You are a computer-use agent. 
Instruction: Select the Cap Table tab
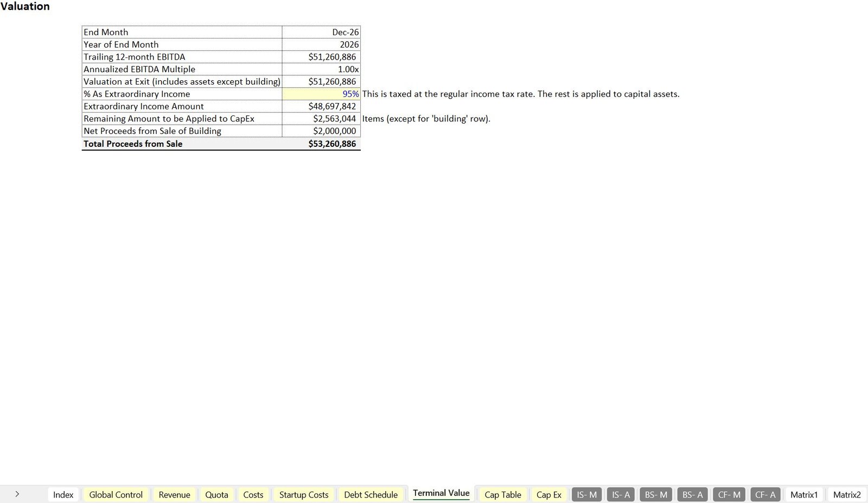pyautogui.click(x=502, y=494)
